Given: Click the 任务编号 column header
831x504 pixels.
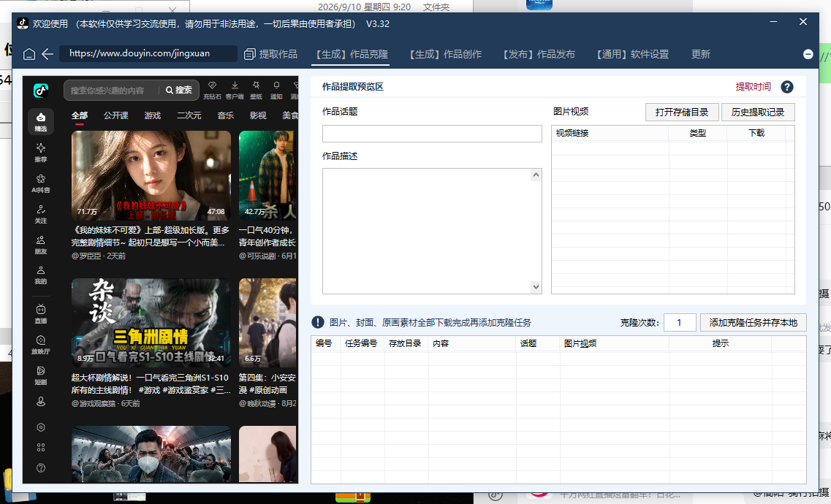Looking at the screenshot, I should click(x=361, y=343).
